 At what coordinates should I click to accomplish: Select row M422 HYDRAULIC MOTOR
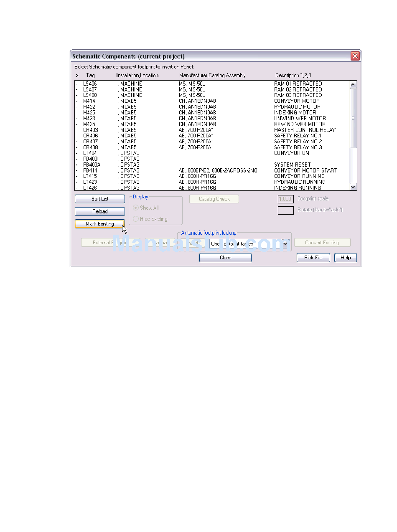(x=212, y=107)
